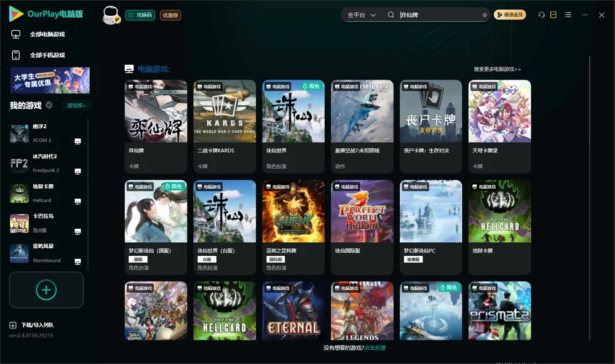Open the Prismata game thumbnail
This screenshot has height=364, width=615.
point(499,311)
